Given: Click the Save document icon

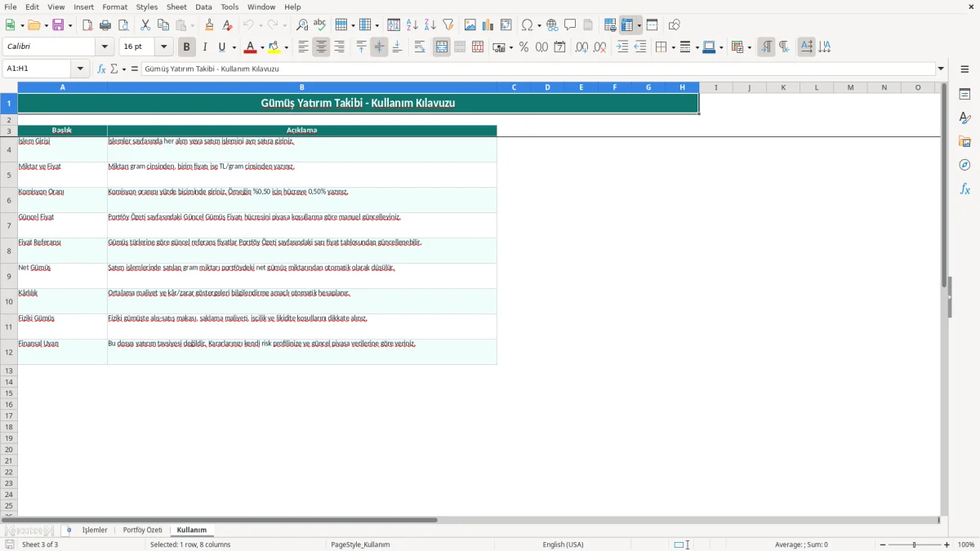Looking at the screenshot, I should click(x=58, y=25).
